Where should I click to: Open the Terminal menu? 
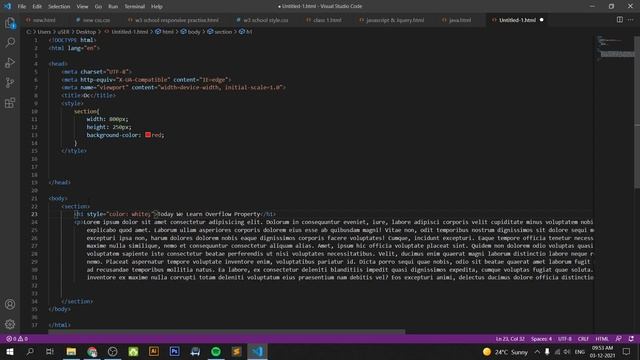(x=134, y=7)
